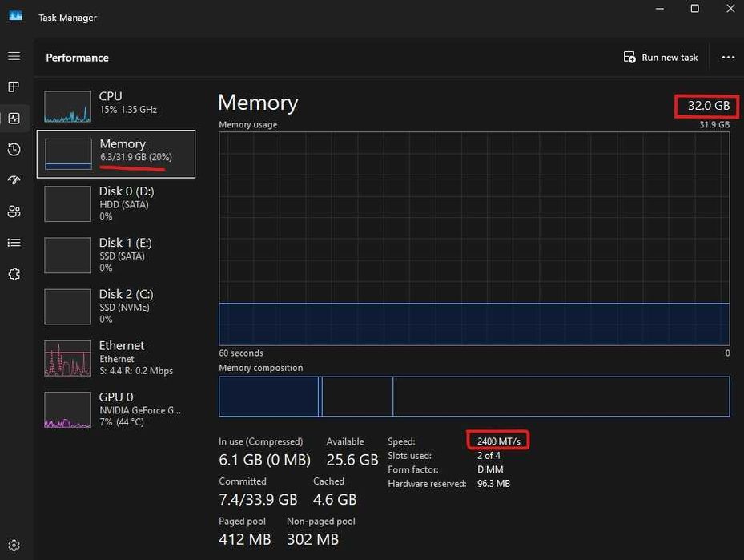Viewport: 744px width, 560px height.
Task: Click the 7.4/33.9 GB committed value
Action: [x=258, y=499]
